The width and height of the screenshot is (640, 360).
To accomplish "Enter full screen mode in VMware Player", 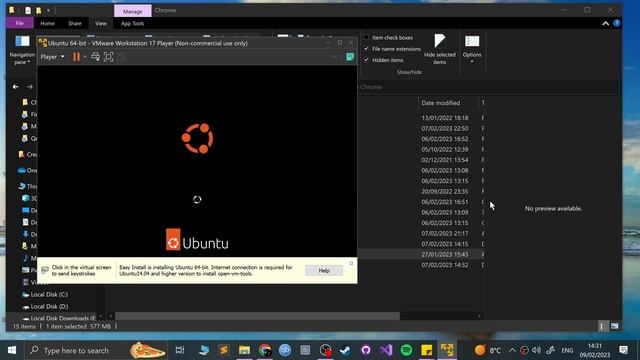I will coord(109,57).
